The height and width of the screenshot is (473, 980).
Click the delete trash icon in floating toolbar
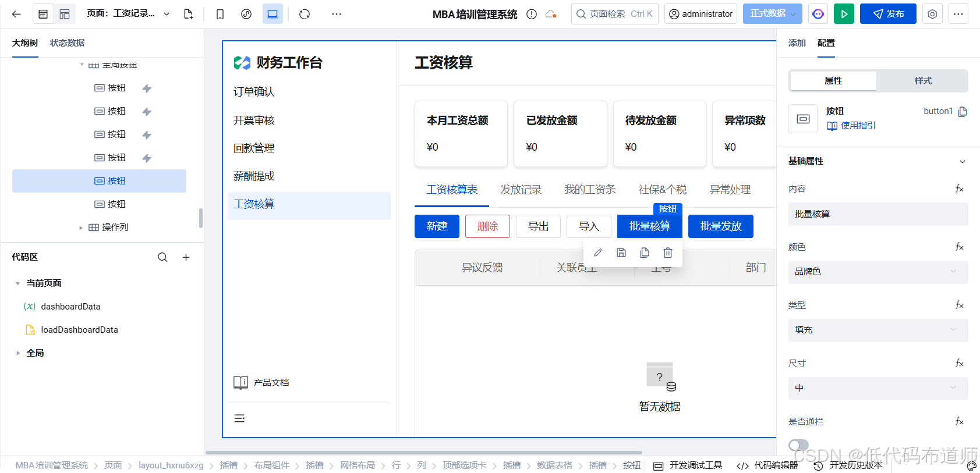coord(668,252)
